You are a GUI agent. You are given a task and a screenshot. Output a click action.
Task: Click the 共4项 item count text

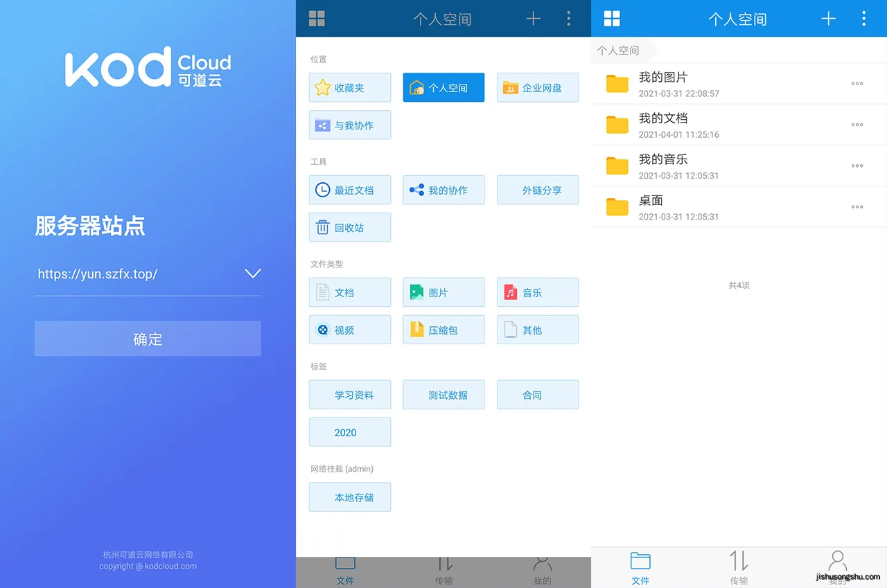pos(739,285)
